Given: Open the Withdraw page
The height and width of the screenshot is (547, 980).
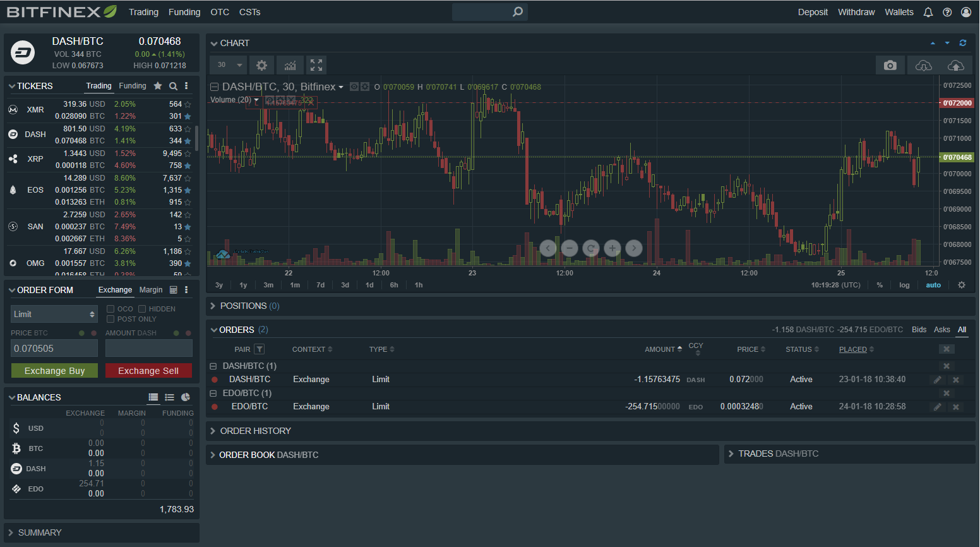Looking at the screenshot, I should (856, 12).
